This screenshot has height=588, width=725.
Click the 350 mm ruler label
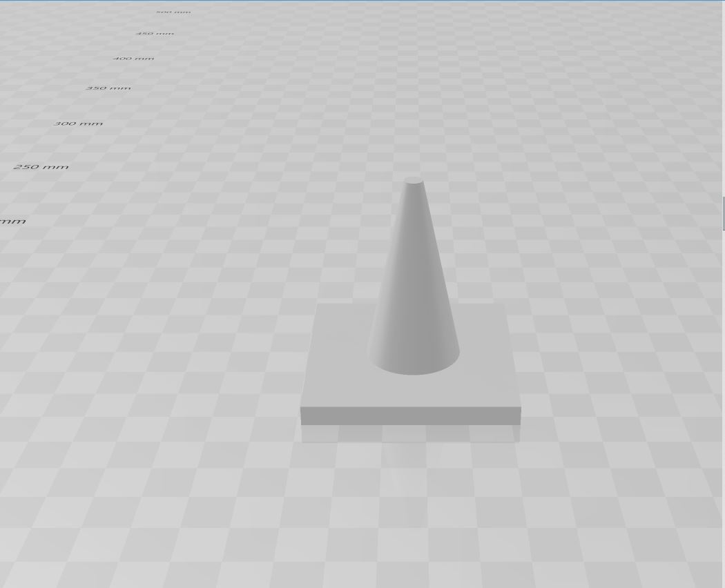click(108, 87)
